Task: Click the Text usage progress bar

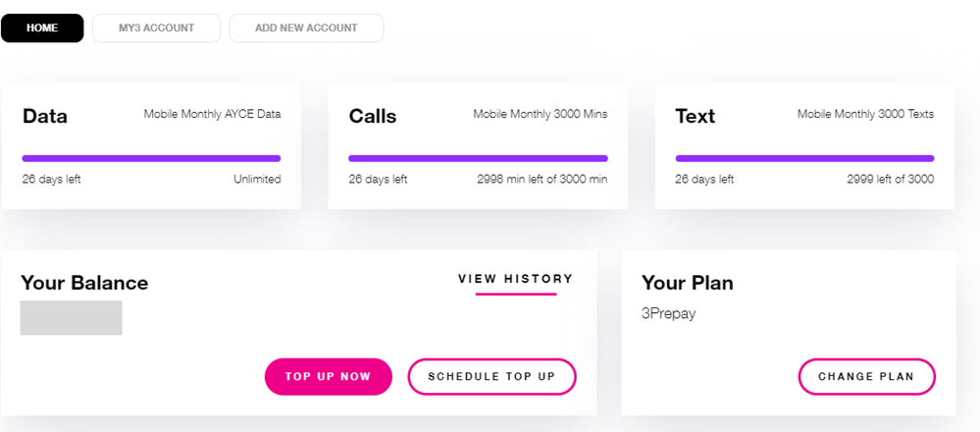Action: click(x=804, y=158)
